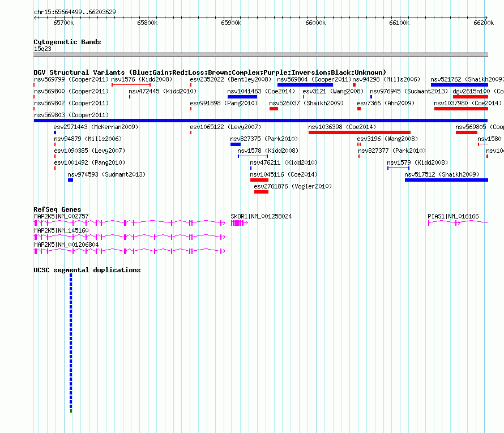The width and height of the screenshot is (504, 433).
Task: Click the nsv517512 blue gain bar
Action: coord(446,180)
